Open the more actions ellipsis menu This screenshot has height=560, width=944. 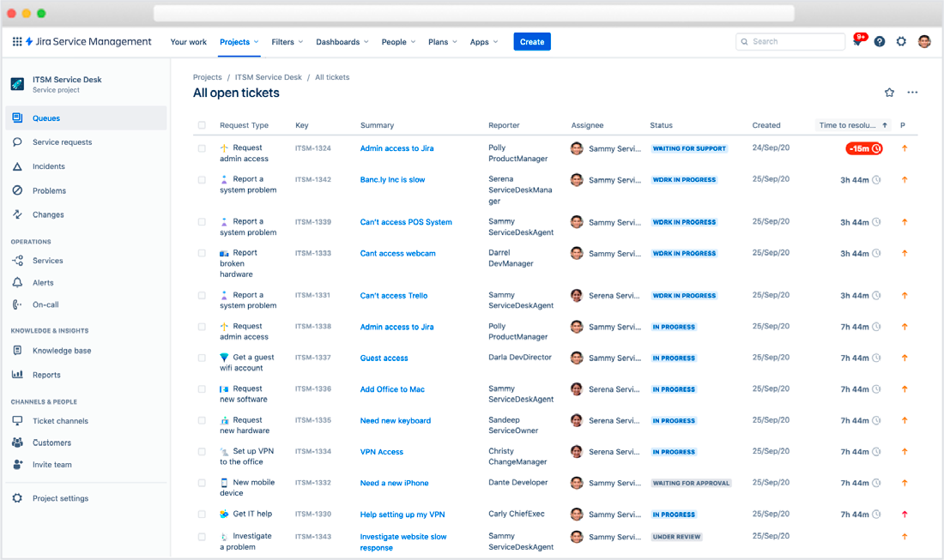913,93
